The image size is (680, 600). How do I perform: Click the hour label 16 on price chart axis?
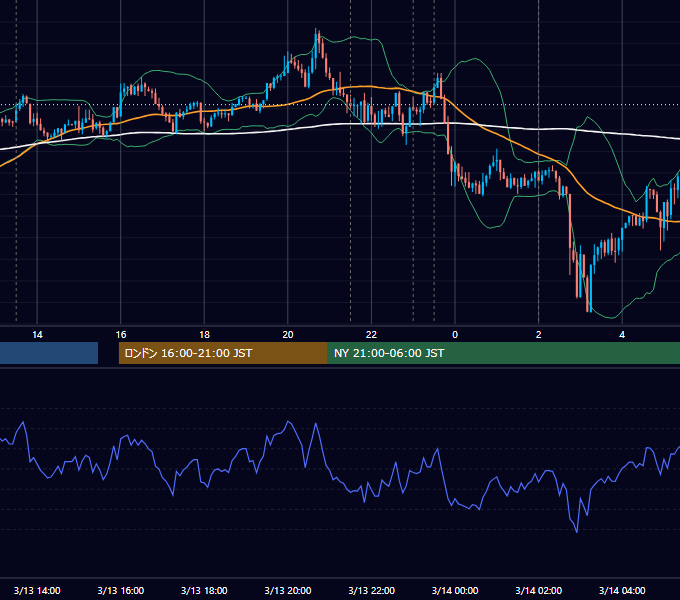point(121,335)
